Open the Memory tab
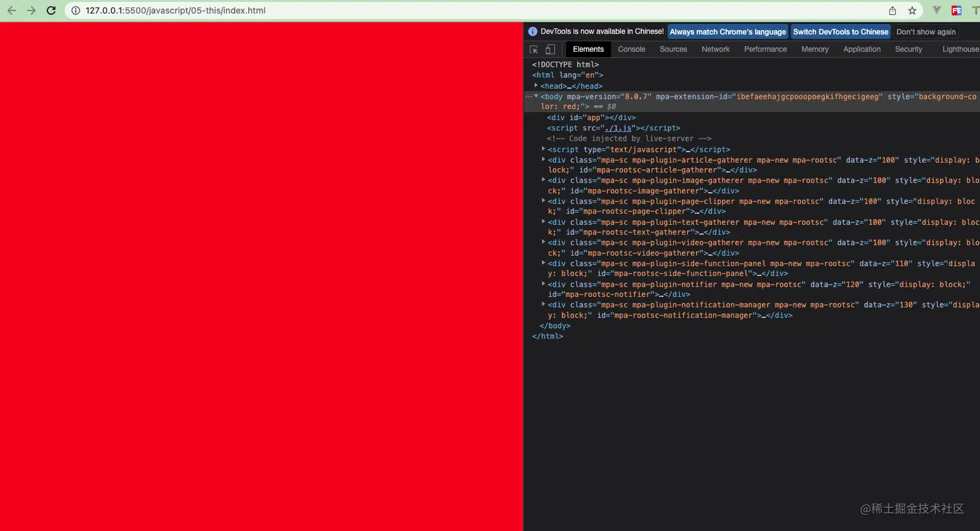This screenshot has width=980, height=531. (x=815, y=49)
